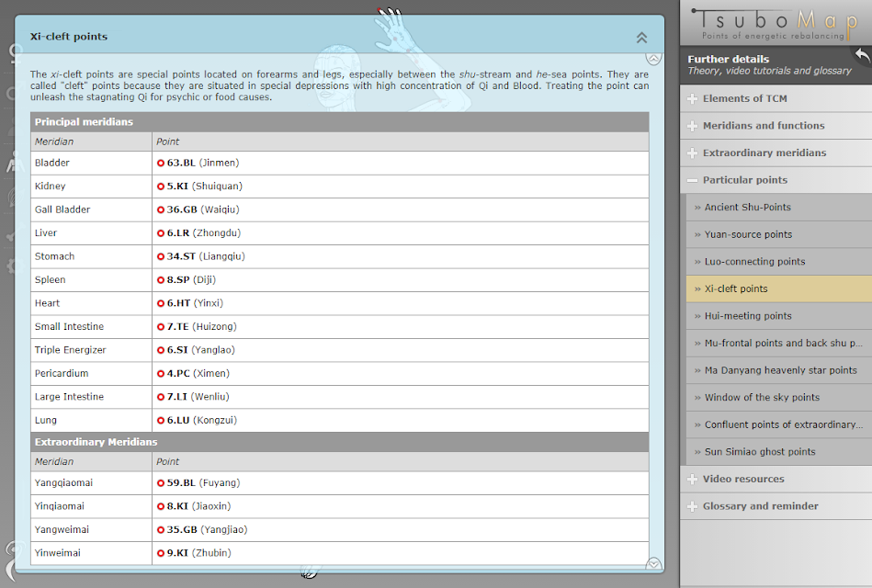Screen dimensions: 872x588
Task: Select the female body icon in left sidebar
Action: pos(14,54)
